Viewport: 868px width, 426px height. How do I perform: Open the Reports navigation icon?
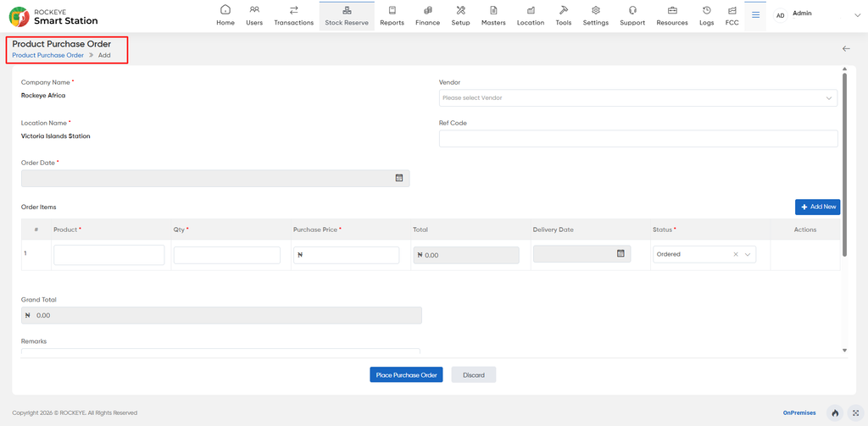pos(392,10)
